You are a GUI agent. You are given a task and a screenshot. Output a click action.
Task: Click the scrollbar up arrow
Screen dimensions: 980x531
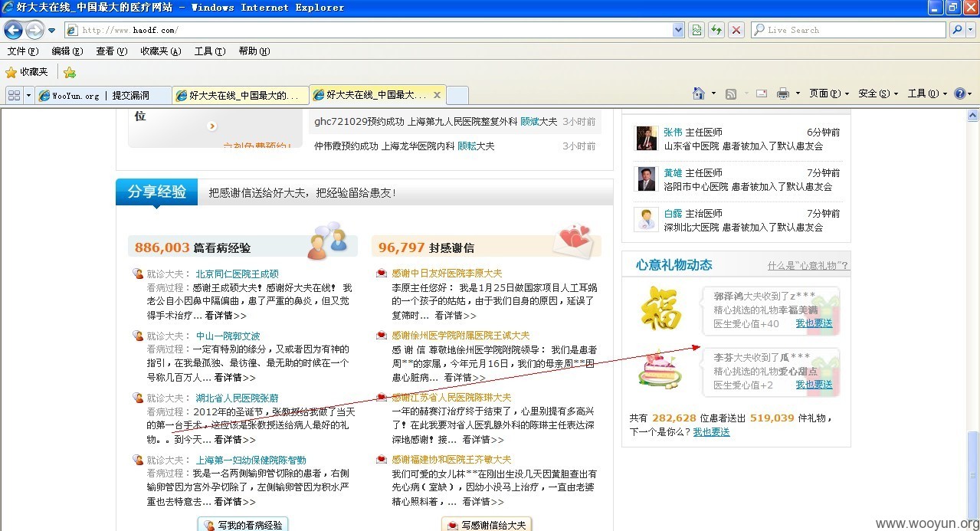click(x=973, y=116)
